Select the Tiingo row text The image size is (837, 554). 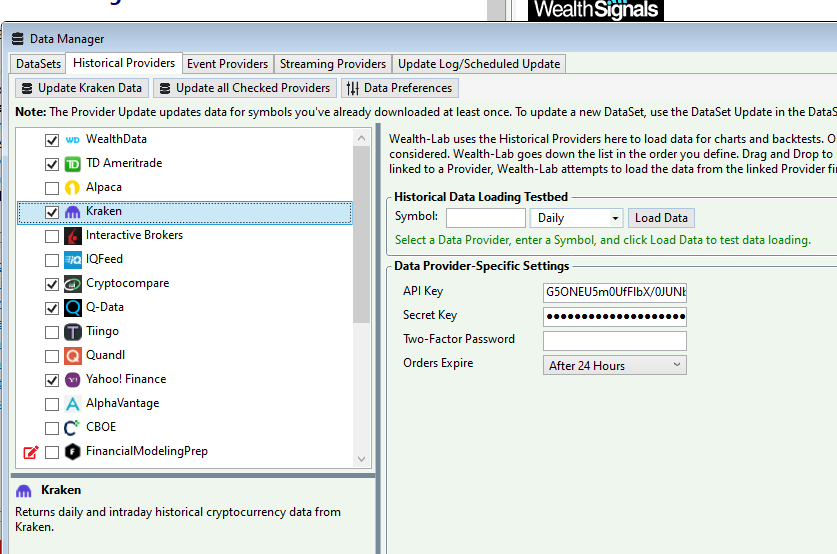[x=102, y=331]
